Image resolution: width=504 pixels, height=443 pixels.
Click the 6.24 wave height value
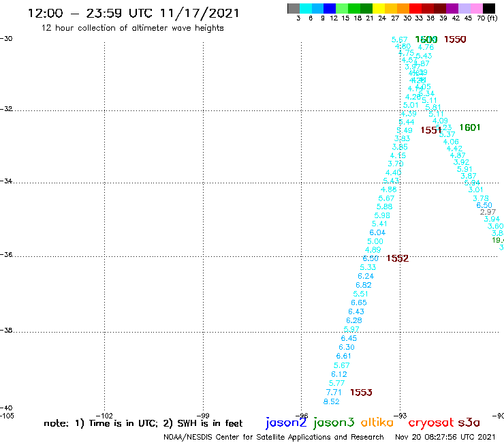366,276
